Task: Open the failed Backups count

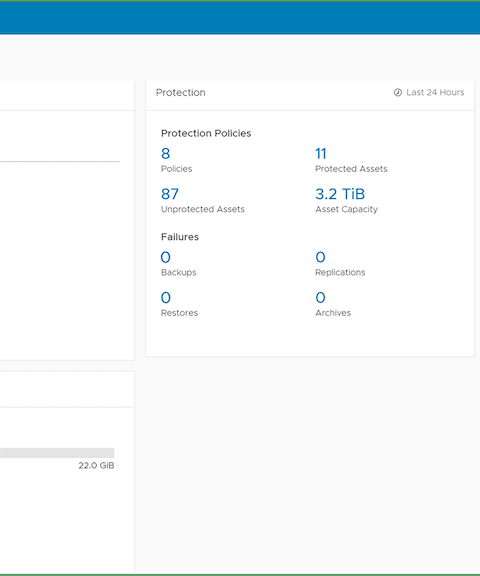Action: pos(166,257)
